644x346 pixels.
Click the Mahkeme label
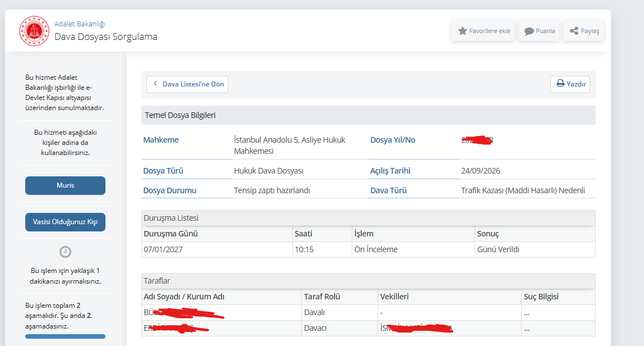[x=161, y=140]
